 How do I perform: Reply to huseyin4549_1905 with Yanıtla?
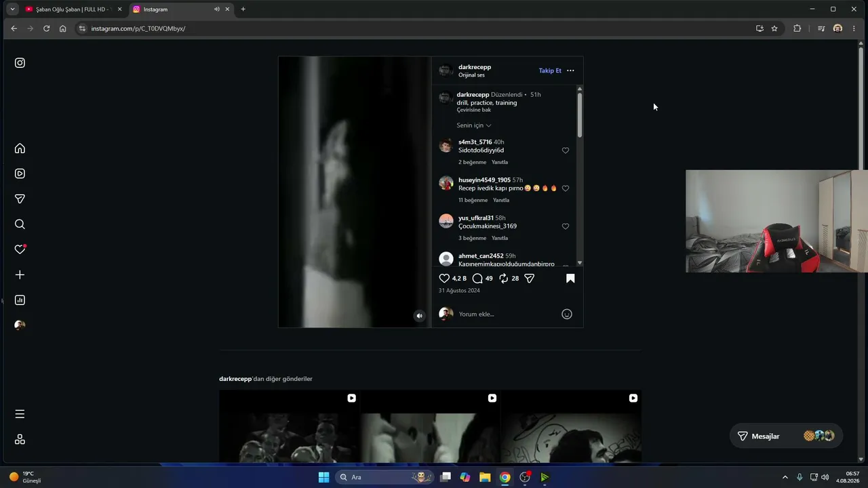[x=501, y=200]
